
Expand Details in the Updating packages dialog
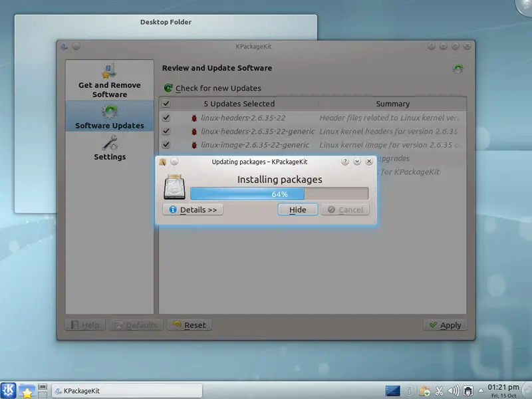coord(193,209)
